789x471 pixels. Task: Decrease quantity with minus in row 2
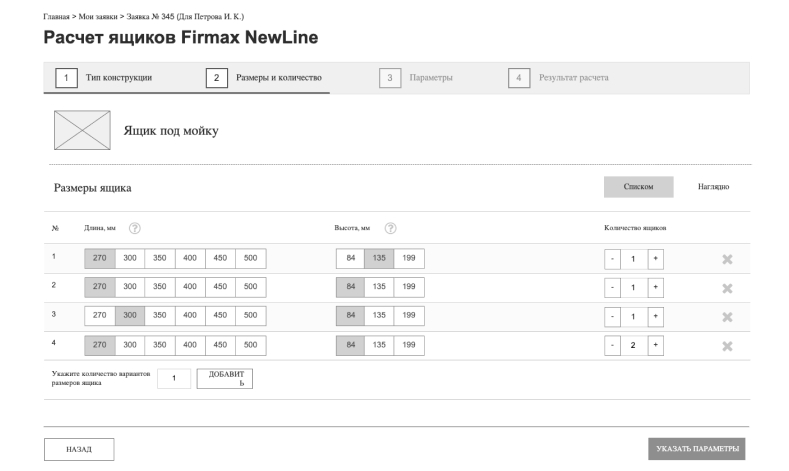[x=612, y=287]
